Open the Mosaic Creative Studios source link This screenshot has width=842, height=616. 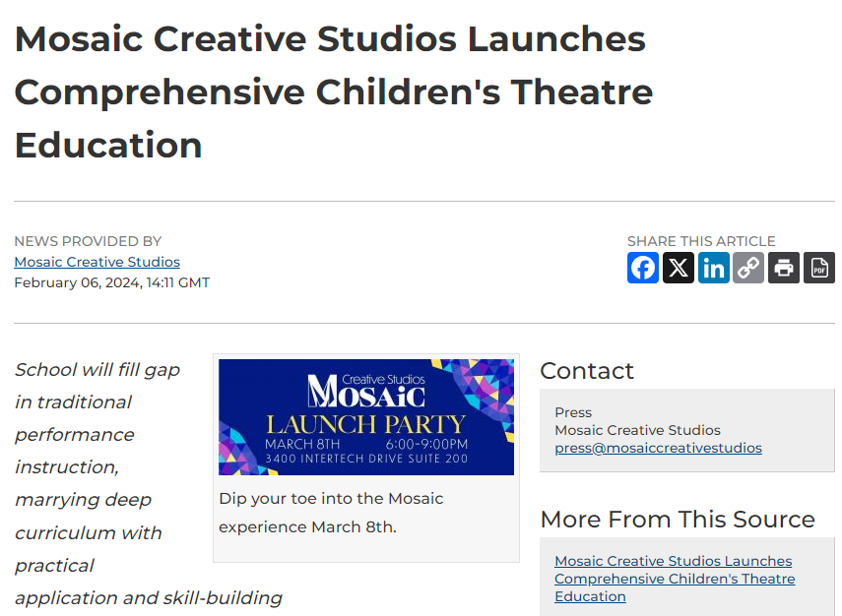click(x=97, y=262)
